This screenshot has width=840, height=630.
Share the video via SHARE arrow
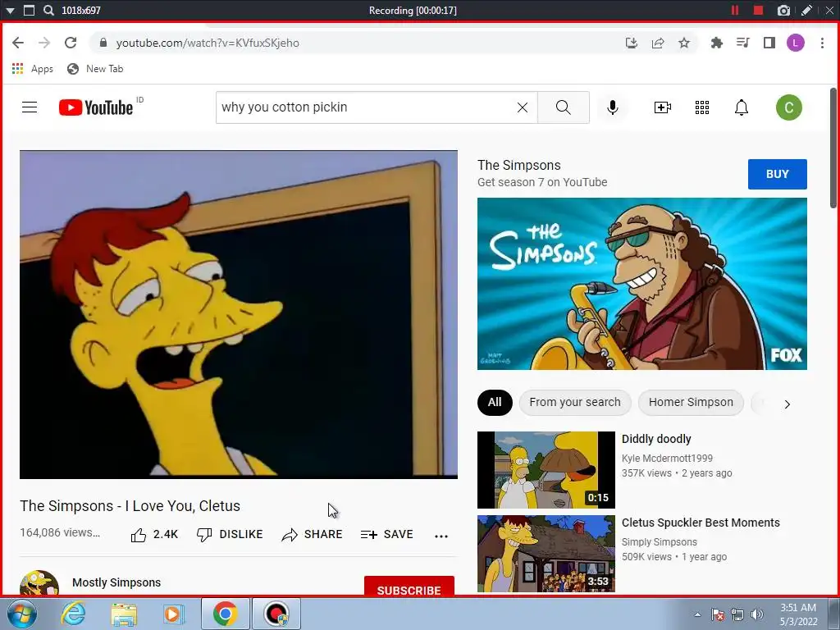312,534
